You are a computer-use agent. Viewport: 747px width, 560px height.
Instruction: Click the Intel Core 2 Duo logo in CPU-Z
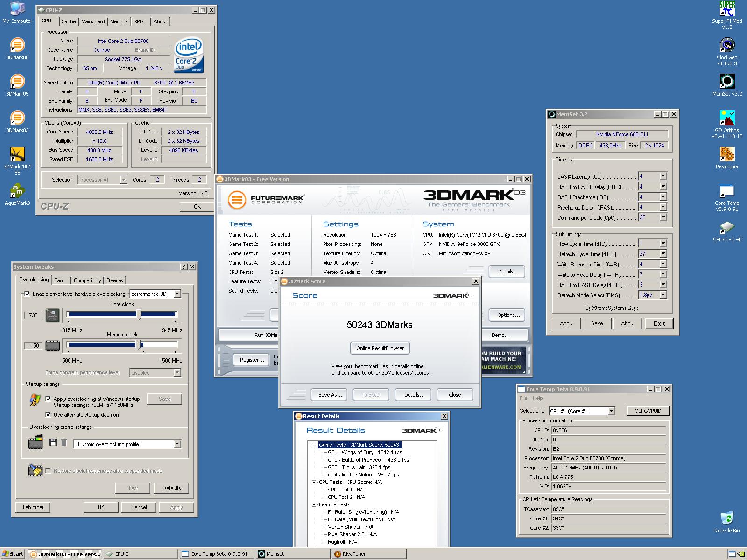(x=189, y=56)
